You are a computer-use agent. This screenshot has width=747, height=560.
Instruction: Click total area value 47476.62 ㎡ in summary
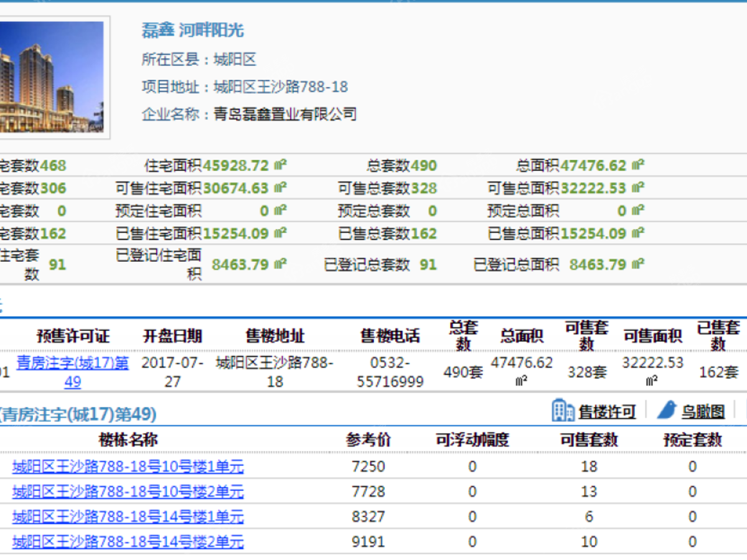(x=603, y=166)
